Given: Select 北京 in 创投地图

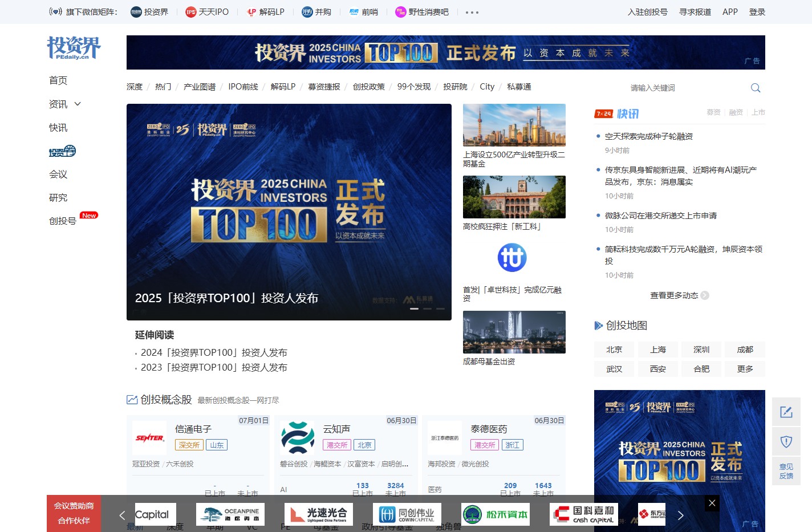Looking at the screenshot, I should click(x=614, y=350).
